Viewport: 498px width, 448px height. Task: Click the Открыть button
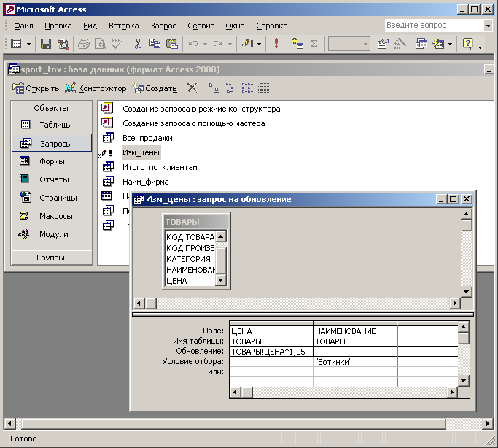[x=36, y=88]
